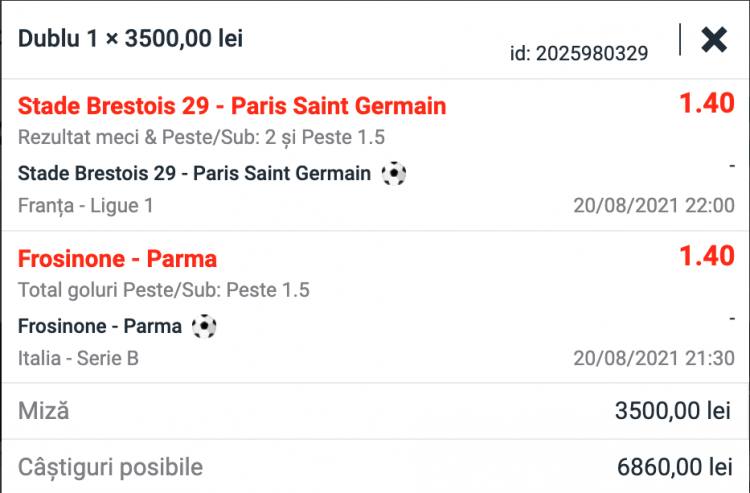Click the 20/08/2021 21:30 match date

tap(653, 358)
